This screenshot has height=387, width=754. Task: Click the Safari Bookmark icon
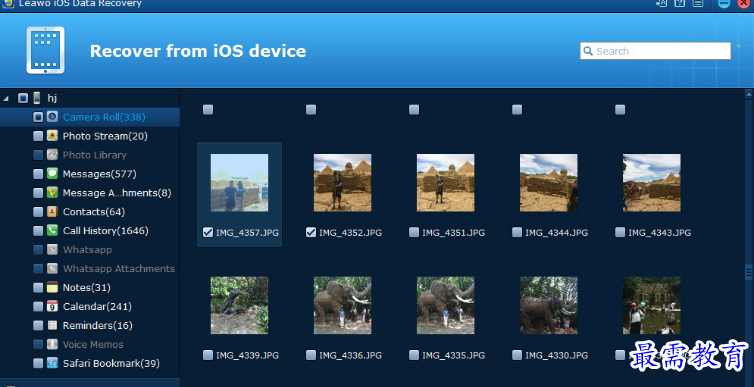pos(52,363)
